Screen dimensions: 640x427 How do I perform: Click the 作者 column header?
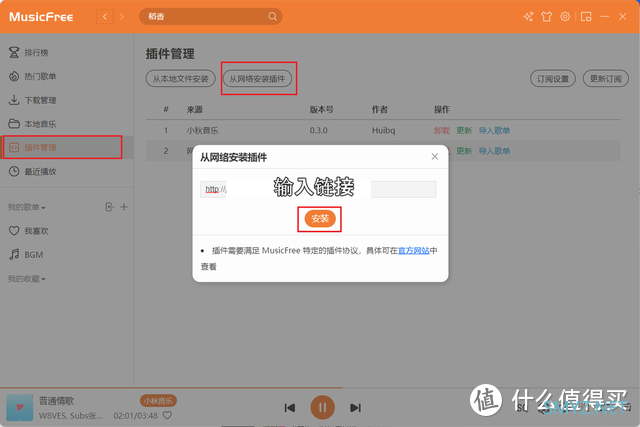[x=380, y=109]
